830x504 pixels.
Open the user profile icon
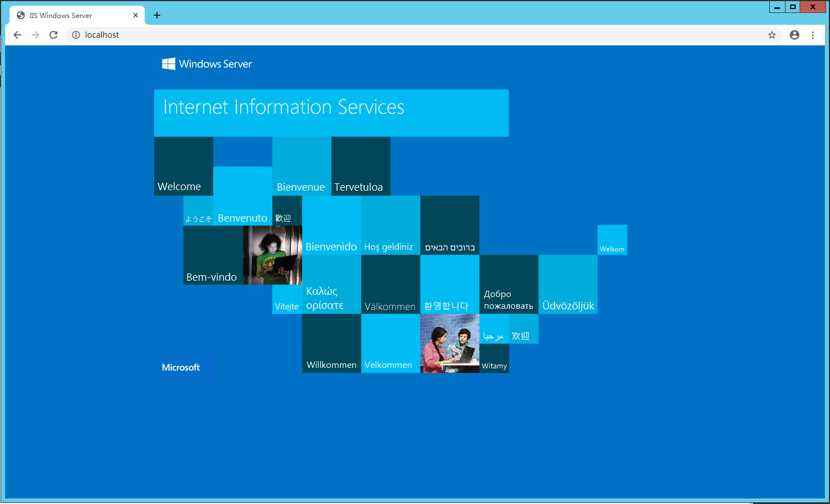pyautogui.click(x=795, y=35)
